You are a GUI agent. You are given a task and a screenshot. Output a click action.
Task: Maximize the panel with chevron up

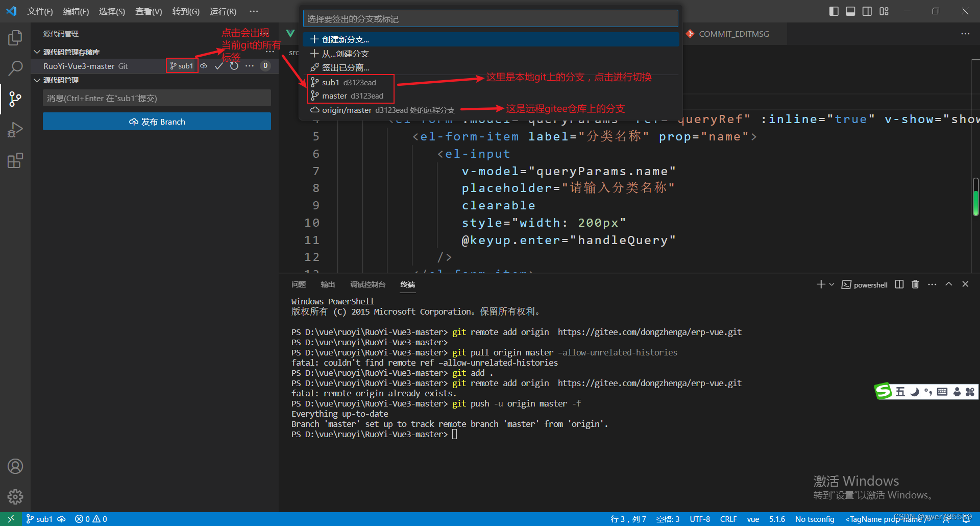pos(949,284)
